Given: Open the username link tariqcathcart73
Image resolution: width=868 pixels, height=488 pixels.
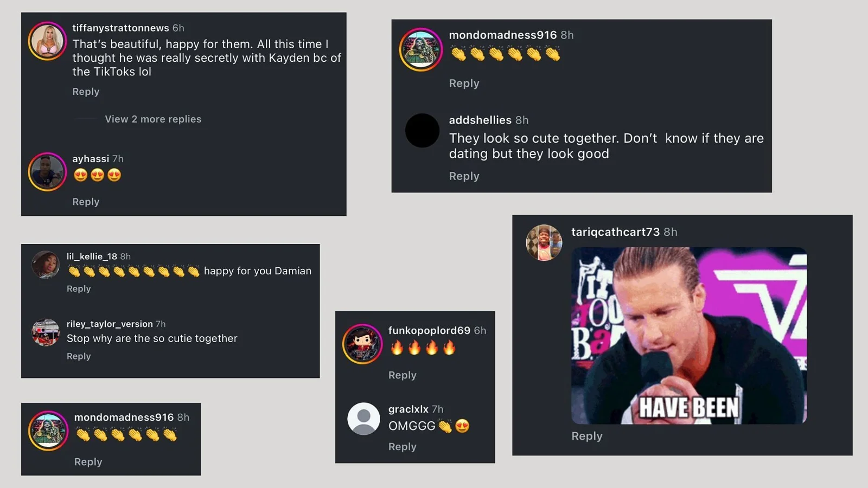Looking at the screenshot, I should tap(615, 232).
